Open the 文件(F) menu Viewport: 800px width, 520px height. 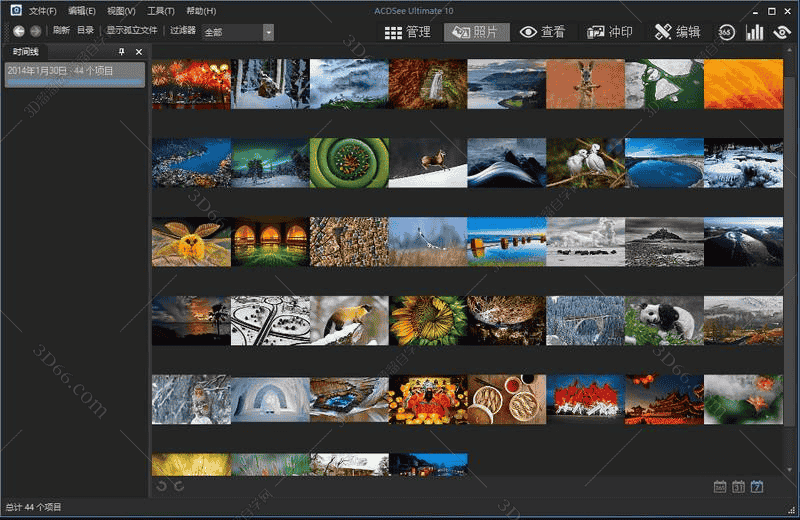coord(42,11)
